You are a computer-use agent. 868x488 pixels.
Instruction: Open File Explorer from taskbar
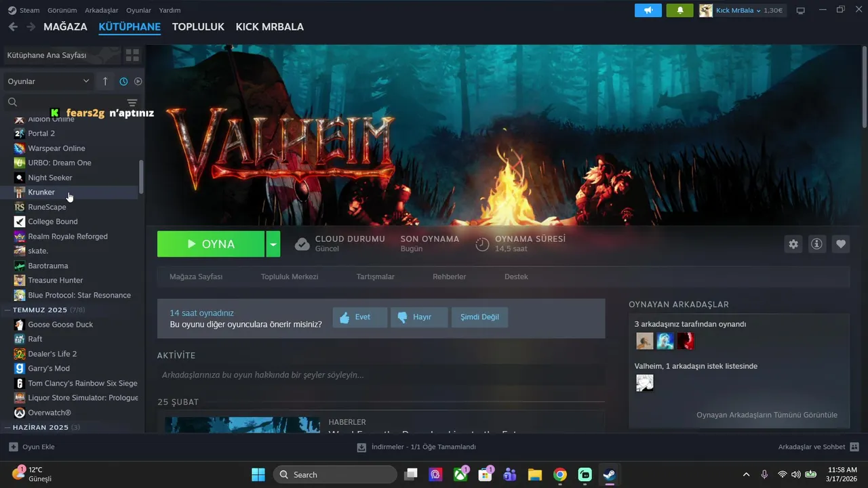pyautogui.click(x=534, y=474)
